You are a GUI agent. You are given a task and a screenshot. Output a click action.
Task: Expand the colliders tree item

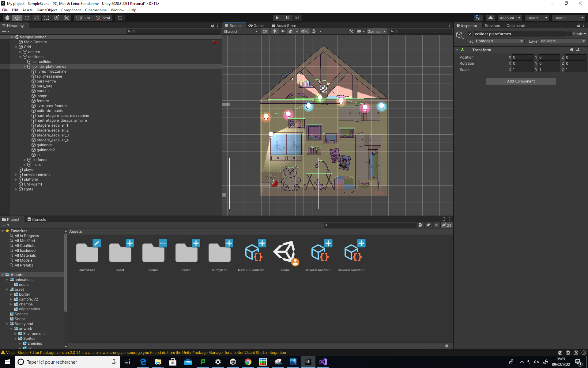20,57
